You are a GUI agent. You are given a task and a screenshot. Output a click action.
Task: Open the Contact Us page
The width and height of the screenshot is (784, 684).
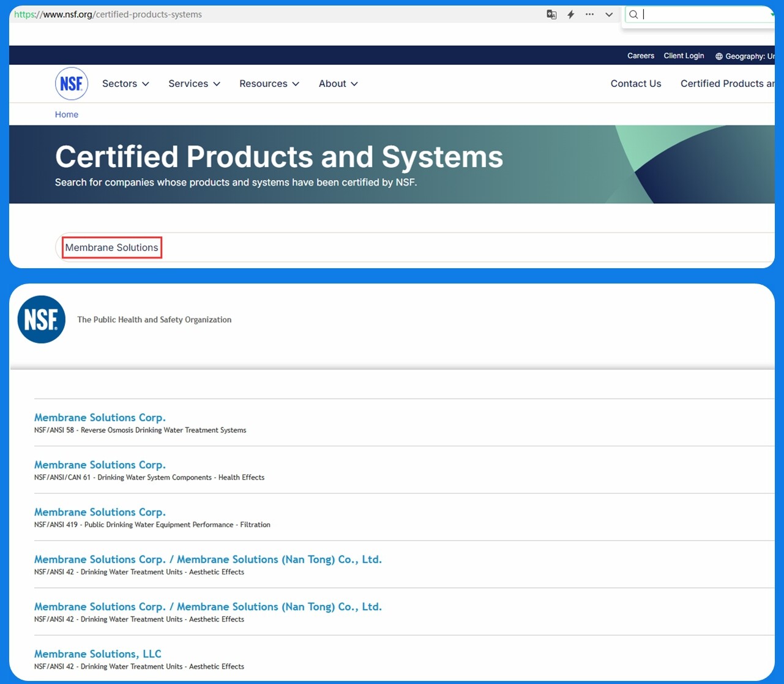coord(636,84)
